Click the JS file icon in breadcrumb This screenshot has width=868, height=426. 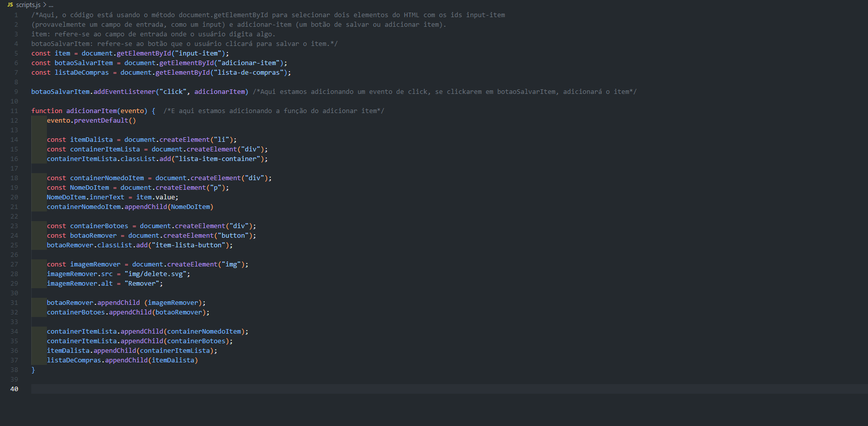click(10, 5)
